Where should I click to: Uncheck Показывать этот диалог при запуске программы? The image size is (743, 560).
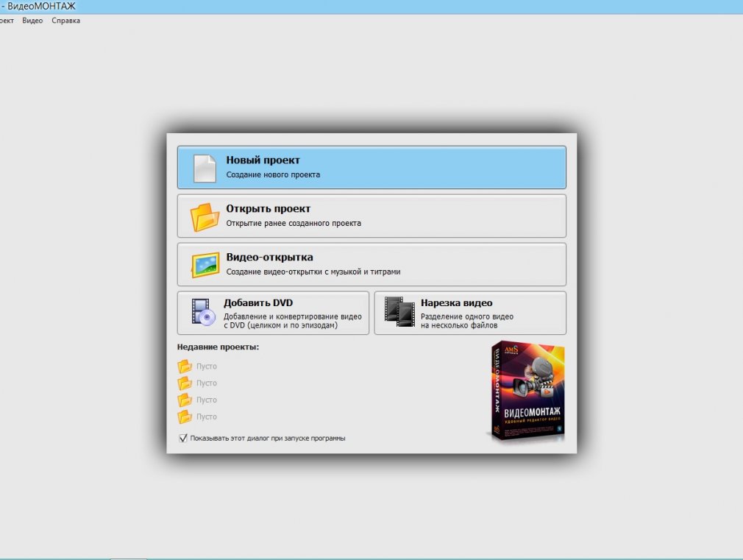pos(183,438)
